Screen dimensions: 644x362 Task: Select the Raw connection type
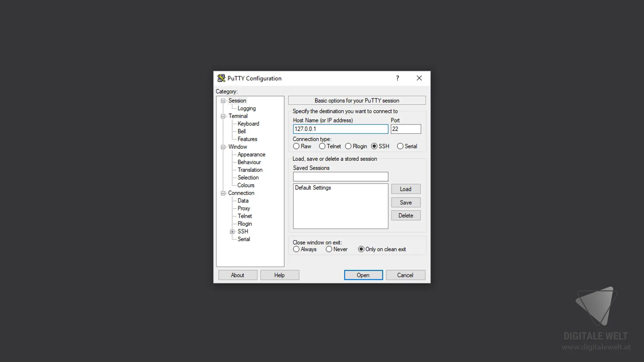(x=302, y=146)
